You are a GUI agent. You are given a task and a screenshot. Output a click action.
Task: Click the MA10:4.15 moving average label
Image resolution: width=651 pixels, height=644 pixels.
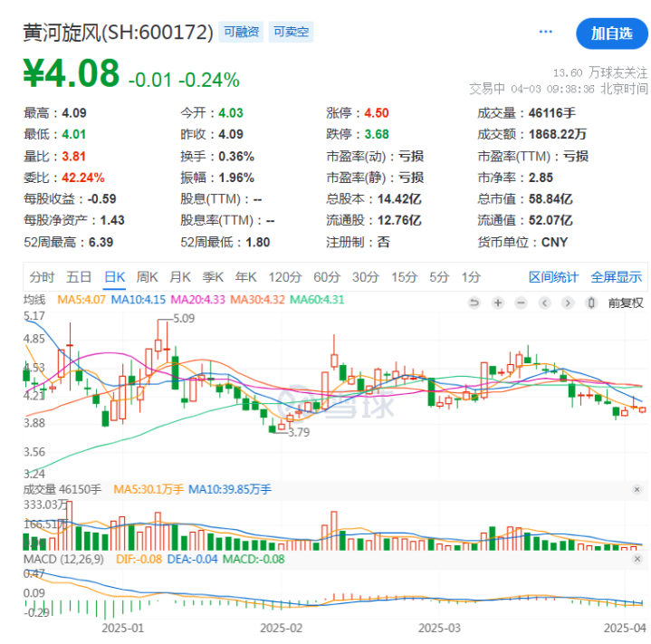[139, 300]
